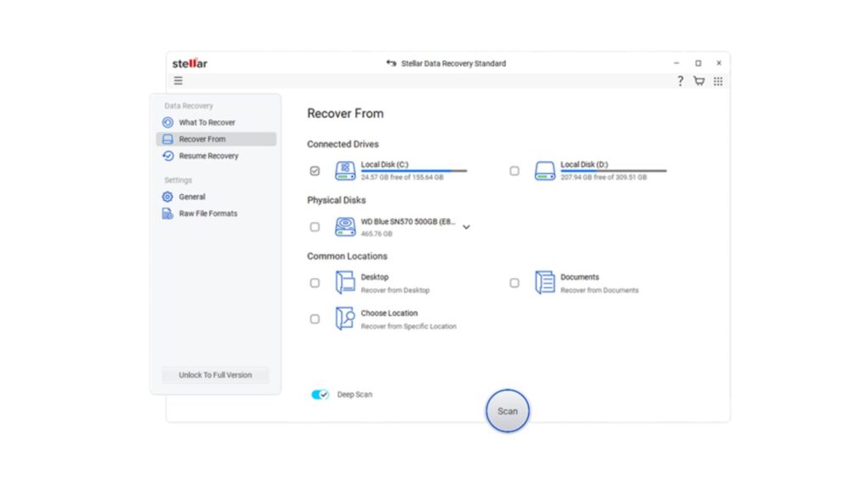The height and width of the screenshot is (489, 868).
Task: Open Raw File Formats in sidebar
Action: click(216, 214)
